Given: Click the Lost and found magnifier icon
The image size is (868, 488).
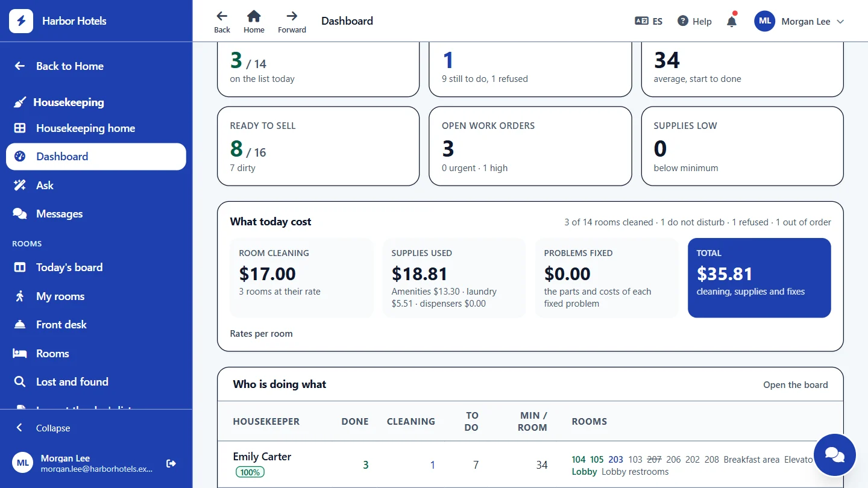Looking at the screenshot, I should click(20, 382).
